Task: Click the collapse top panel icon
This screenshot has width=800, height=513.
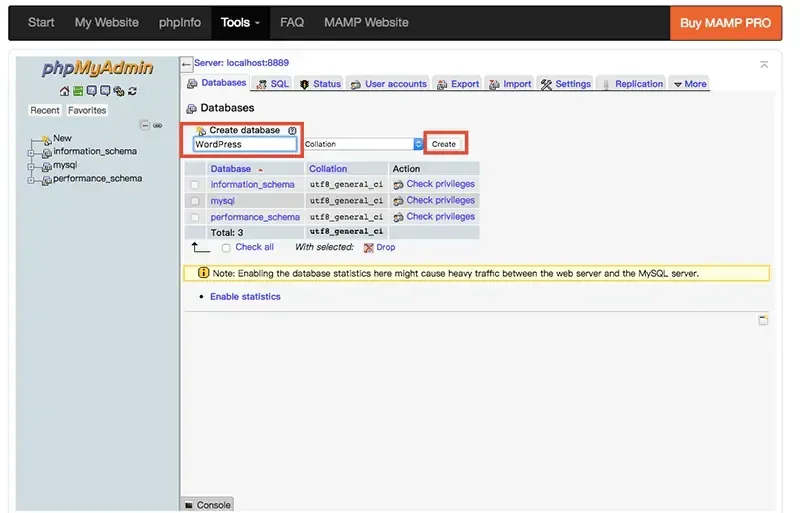Action: tap(764, 64)
